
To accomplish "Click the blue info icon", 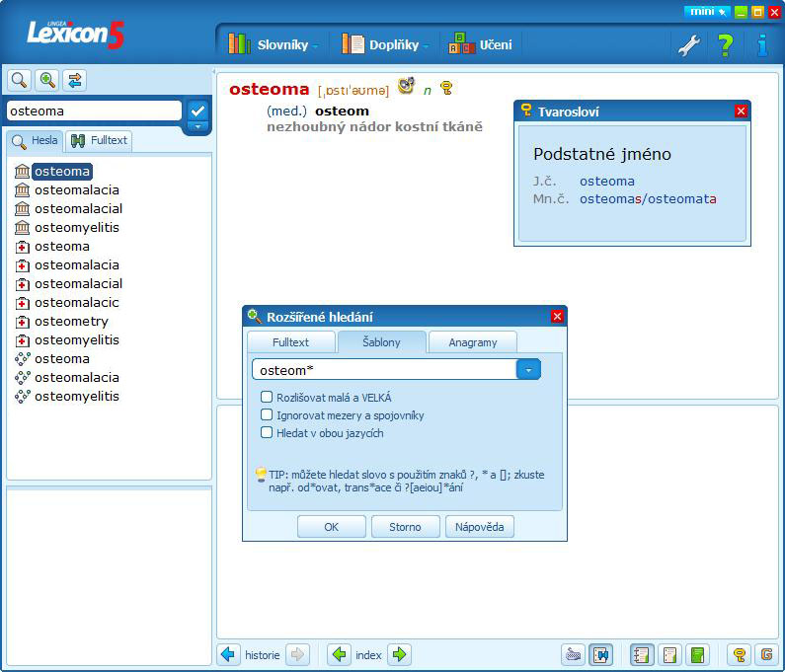I will [x=762, y=45].
